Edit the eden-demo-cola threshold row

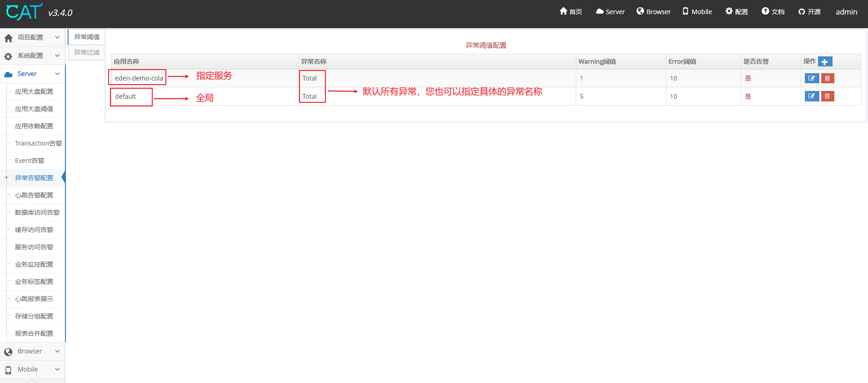pyautogui.click(x=812, y=78)
